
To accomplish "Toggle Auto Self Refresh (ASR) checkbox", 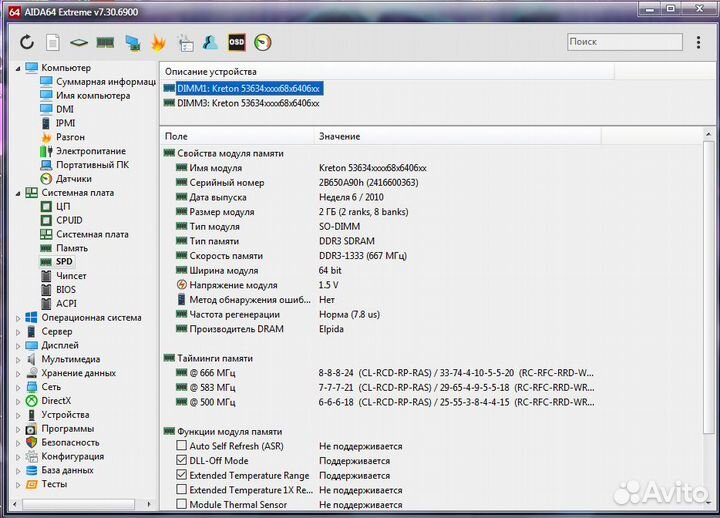I will pos(181,446).
